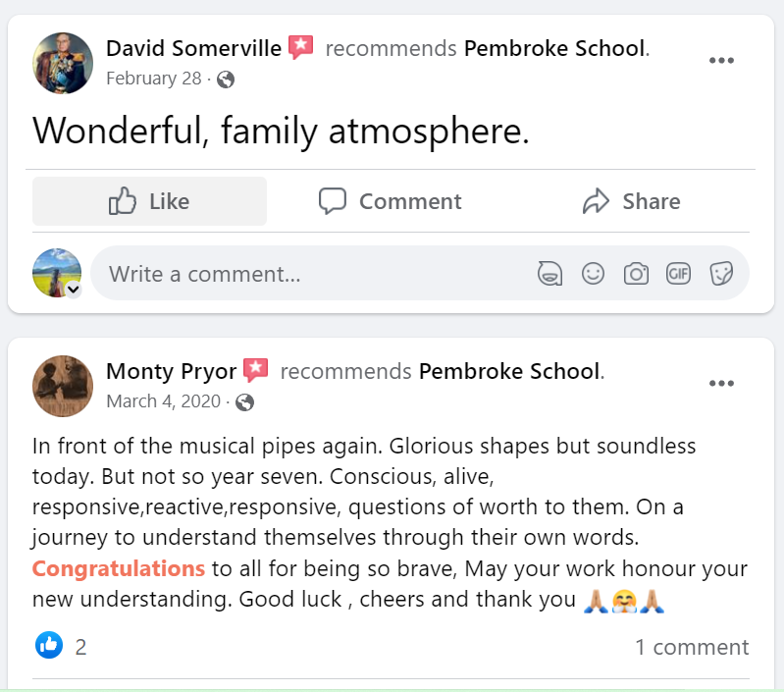Viewport: 784px width, 692px height.
Task: Open the GIF picker in comment box
Action: [x=679, y=274]
